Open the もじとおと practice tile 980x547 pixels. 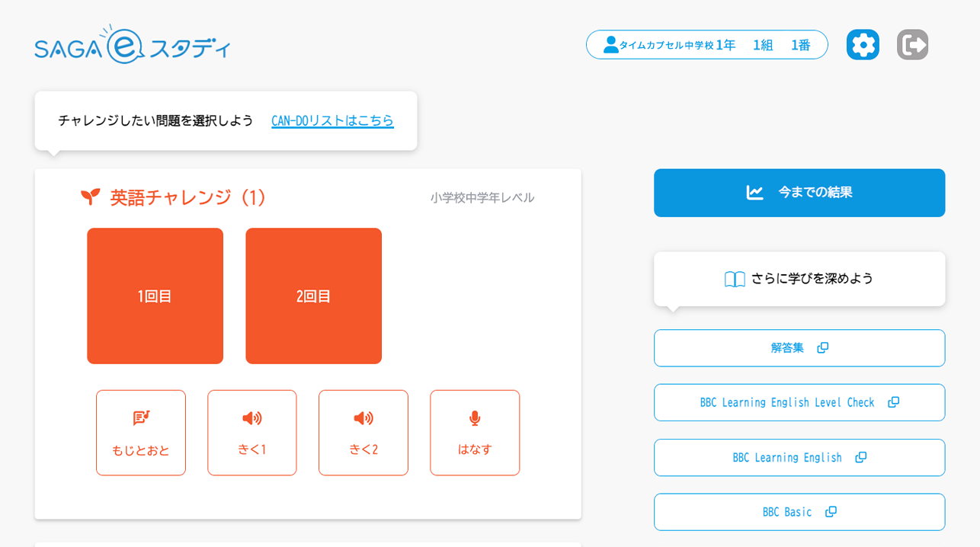point(141,433)
